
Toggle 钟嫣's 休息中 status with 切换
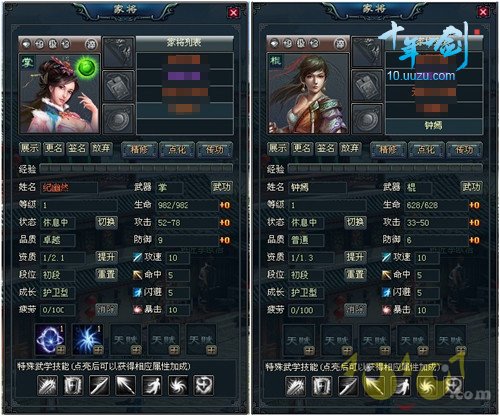coord(355,222)
